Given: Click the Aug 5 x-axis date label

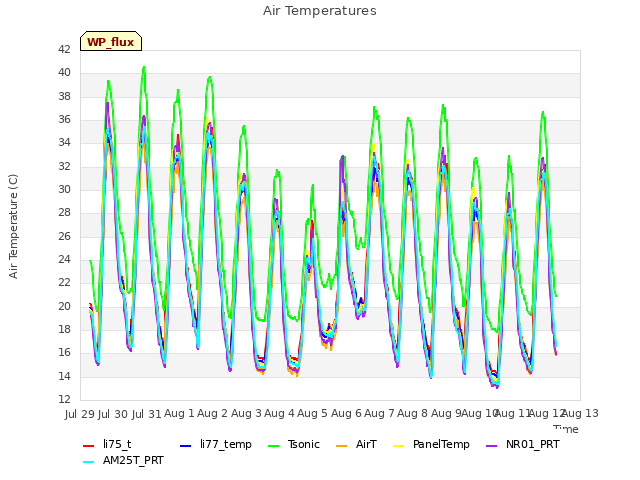Looking at the screenshot, I should point(312,413).
